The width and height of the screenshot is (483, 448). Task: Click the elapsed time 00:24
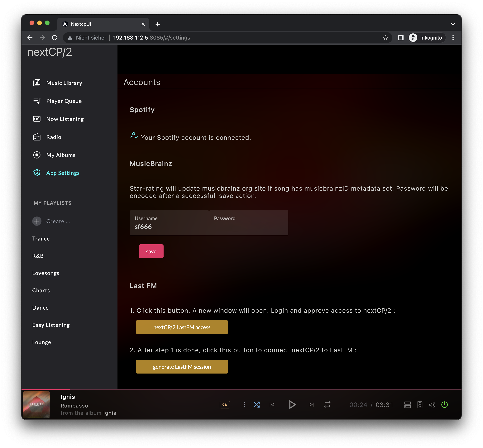point(358,405)
